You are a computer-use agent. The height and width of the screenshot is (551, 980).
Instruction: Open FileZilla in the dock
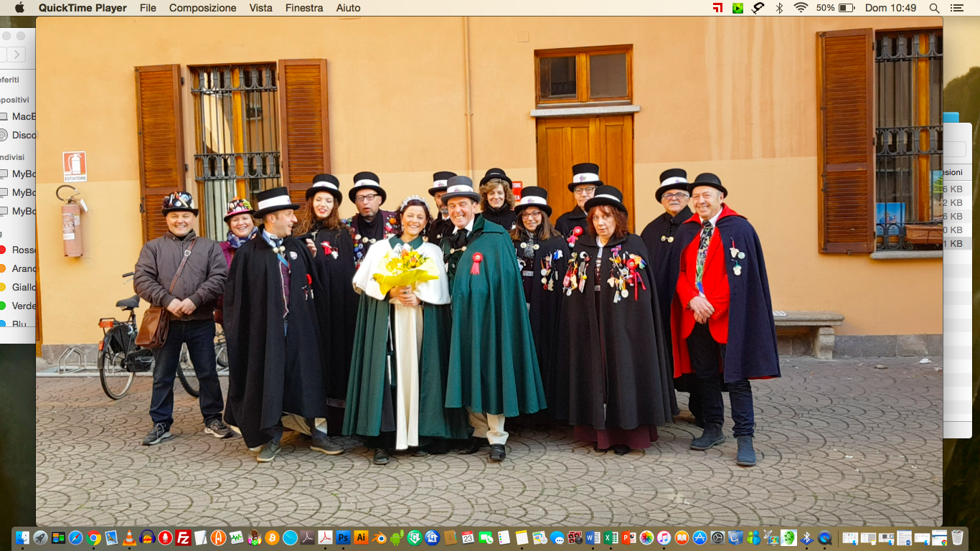coord(183,537)
